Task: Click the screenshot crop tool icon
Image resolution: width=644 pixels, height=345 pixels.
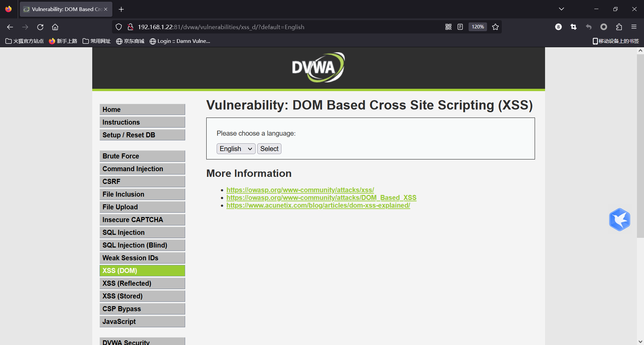Action: pos(574,27)
